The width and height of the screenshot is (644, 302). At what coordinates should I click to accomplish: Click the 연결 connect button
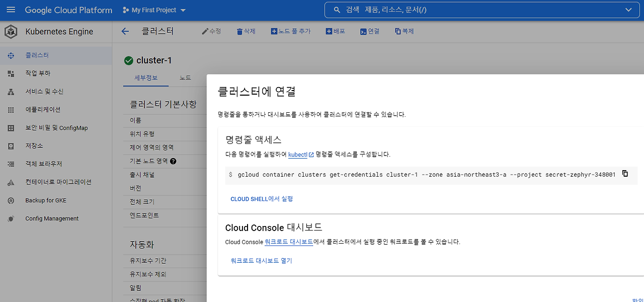[370, 31]
